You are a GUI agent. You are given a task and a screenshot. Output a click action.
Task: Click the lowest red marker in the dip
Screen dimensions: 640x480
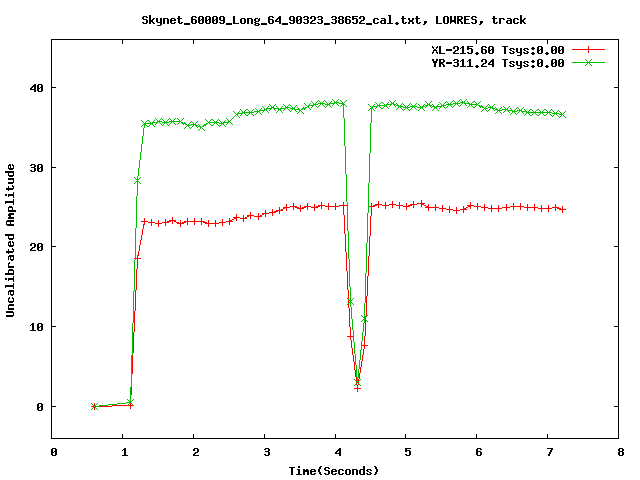[357, 388]
